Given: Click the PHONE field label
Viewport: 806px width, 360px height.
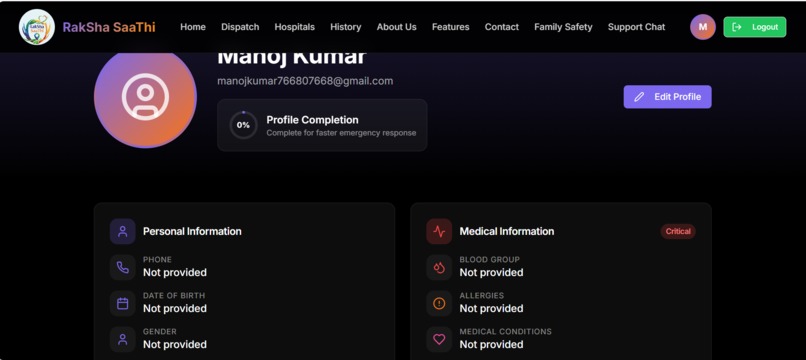Looking at the screenshot, I should click(x=157, y=260).
